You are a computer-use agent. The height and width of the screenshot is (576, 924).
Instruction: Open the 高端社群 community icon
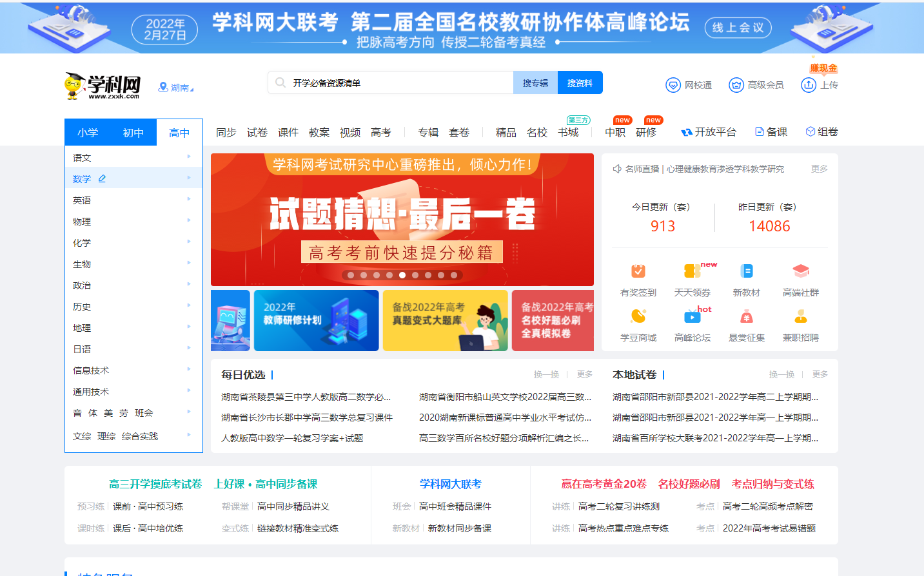click(x=800, y=271)
